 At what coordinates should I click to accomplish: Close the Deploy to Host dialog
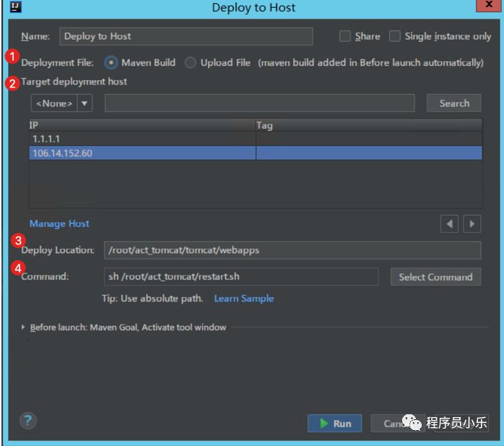[x=488, y=5]
